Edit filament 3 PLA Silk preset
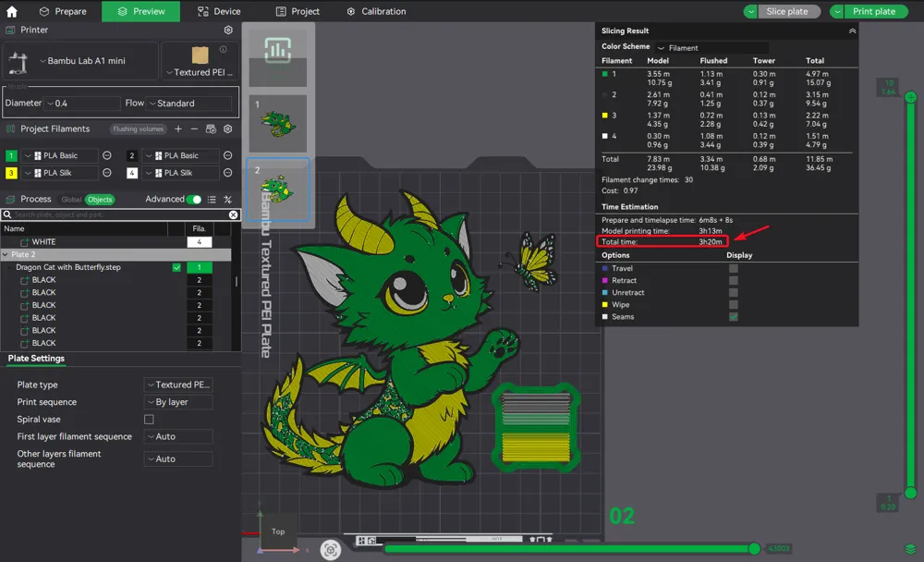The image size is (924, 562). pos(106,173)
